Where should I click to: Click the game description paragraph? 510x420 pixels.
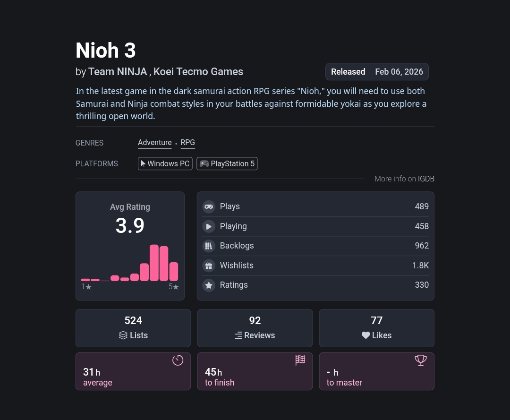click(251, 103)
